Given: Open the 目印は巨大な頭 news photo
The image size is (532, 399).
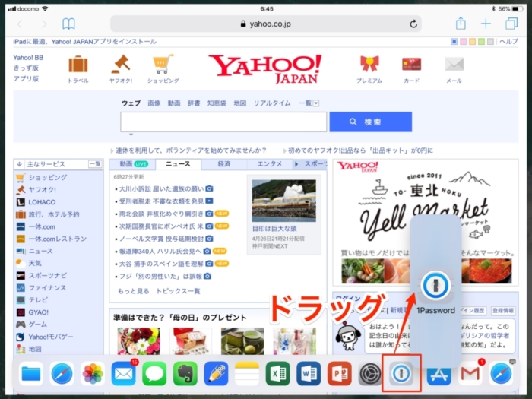Looking at the screenshot, I should click(284, 201).
